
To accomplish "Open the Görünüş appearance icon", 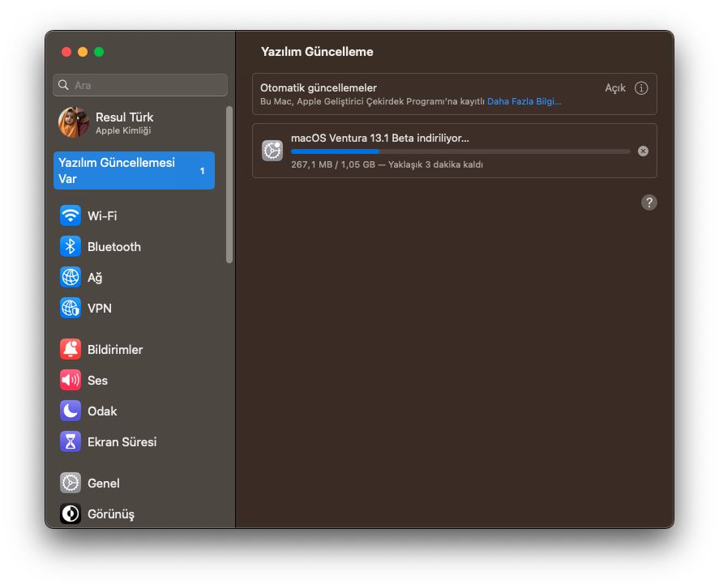I will [x=71, y=513].
